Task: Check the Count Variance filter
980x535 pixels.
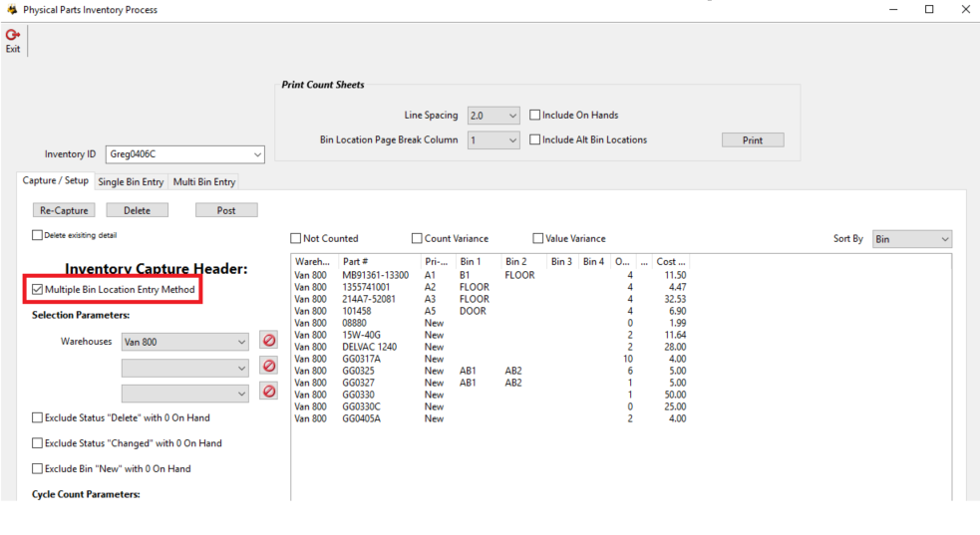Action: (x=417, y=238)
